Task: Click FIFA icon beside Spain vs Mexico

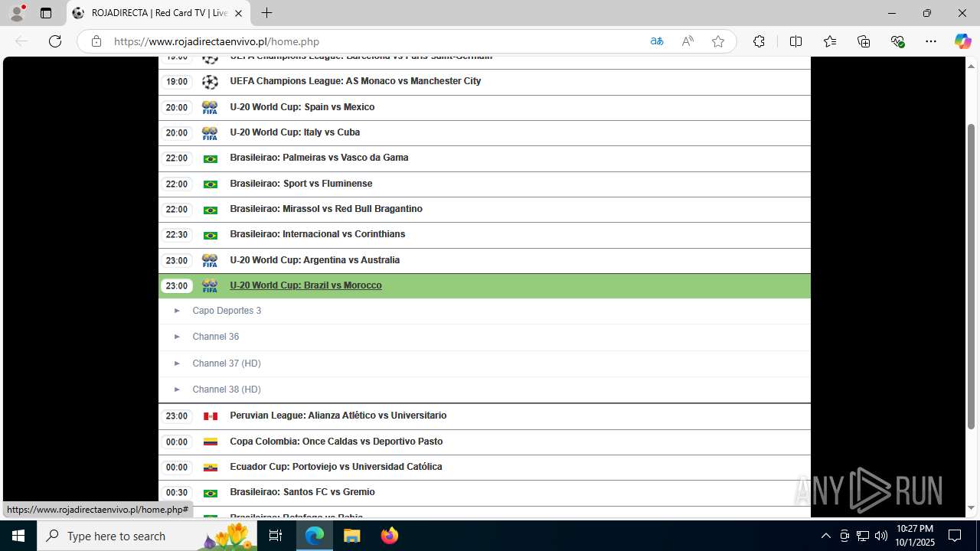Action: (210, 108)
